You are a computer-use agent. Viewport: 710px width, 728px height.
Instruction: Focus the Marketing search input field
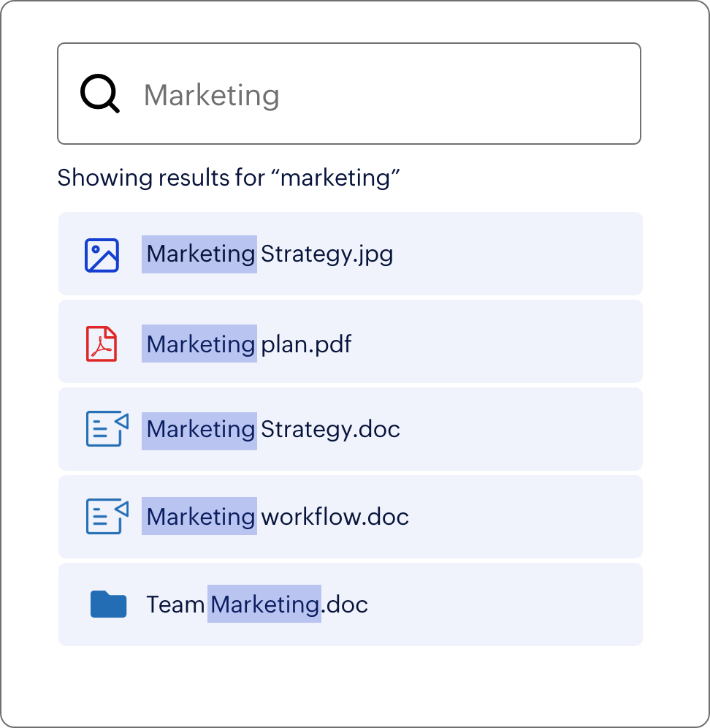(x=380, y=94)
